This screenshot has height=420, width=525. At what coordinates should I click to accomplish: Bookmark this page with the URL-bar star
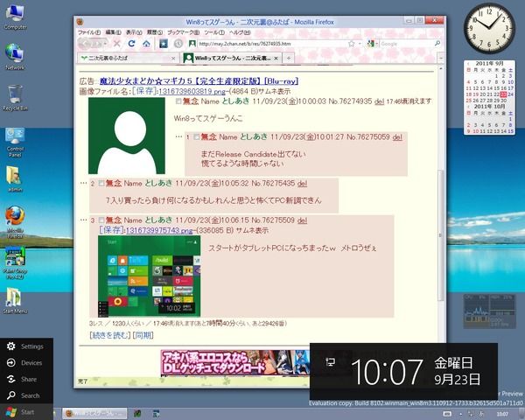click(x=351, y=44)
